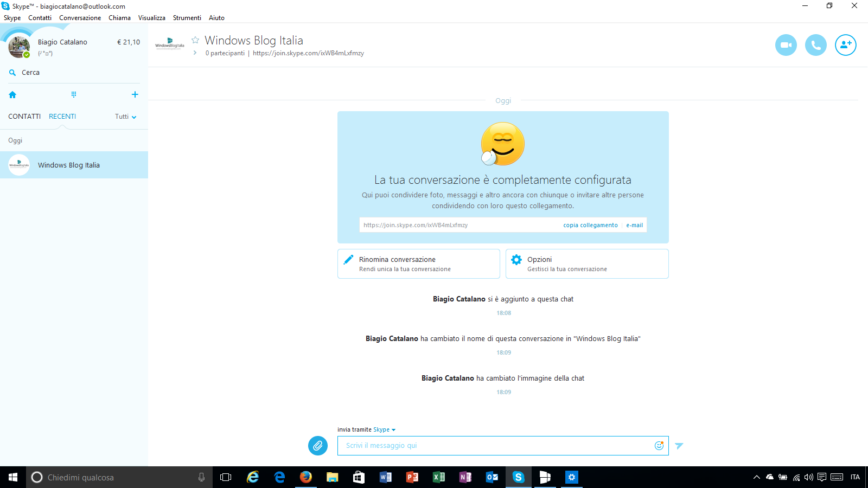The width and height of the screenshot is (868, 488).
Task: Click Cortana search box Chiedimi qualcosa
Action: point(119,477)
